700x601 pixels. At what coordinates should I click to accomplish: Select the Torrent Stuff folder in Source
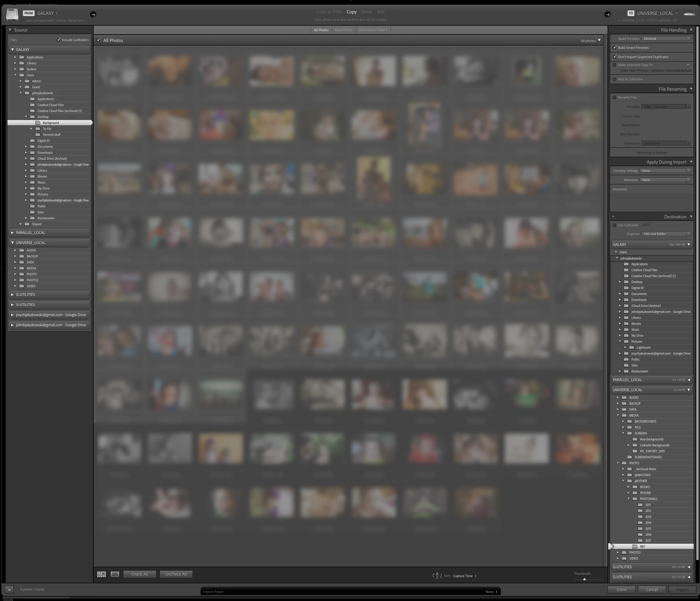pyautogui.click(x=51, y=135)
